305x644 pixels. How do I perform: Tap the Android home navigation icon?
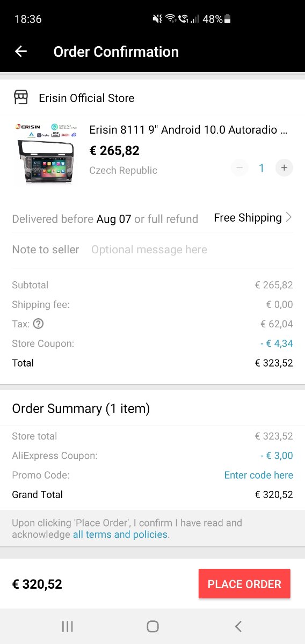(x=152, y=626)
